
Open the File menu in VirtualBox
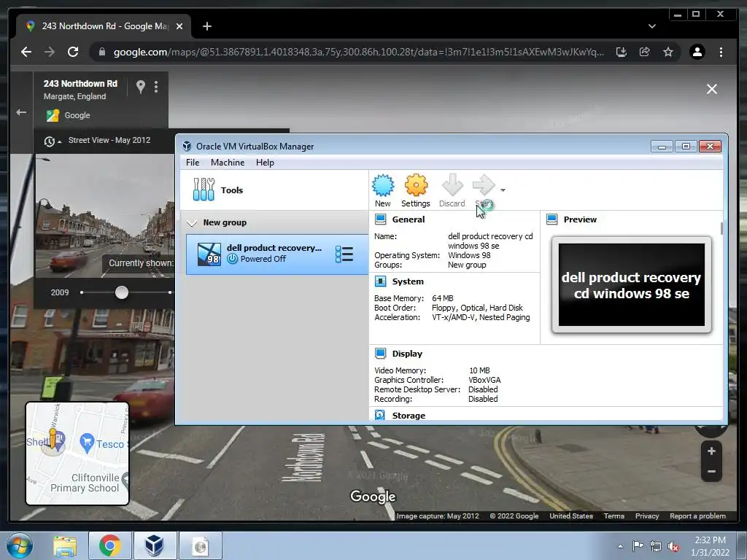193,163
